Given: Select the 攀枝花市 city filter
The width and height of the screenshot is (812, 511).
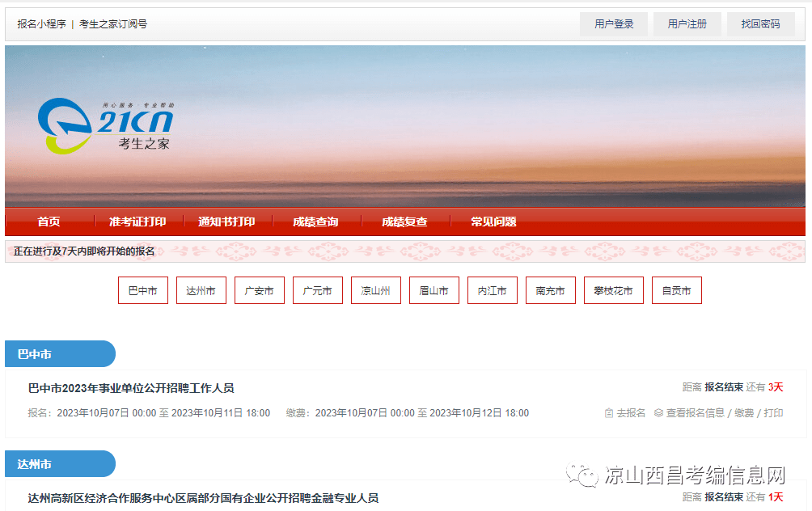Looking at the screenshot, I should 613,289.
